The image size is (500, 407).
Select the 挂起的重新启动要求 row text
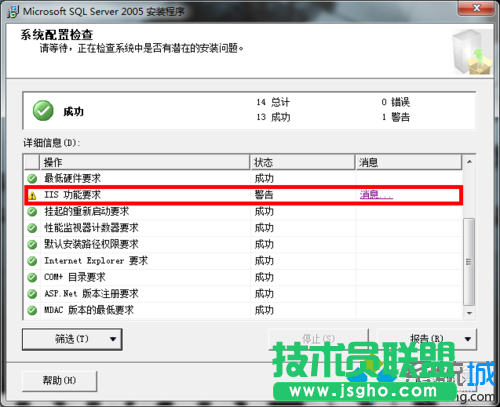pos(87,211)
